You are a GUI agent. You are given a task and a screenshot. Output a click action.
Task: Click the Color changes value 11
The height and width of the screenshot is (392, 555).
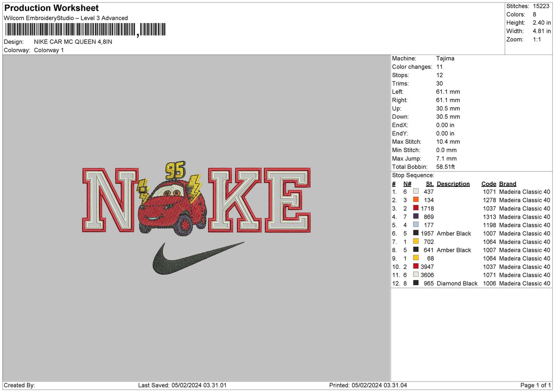coord(439,67)
